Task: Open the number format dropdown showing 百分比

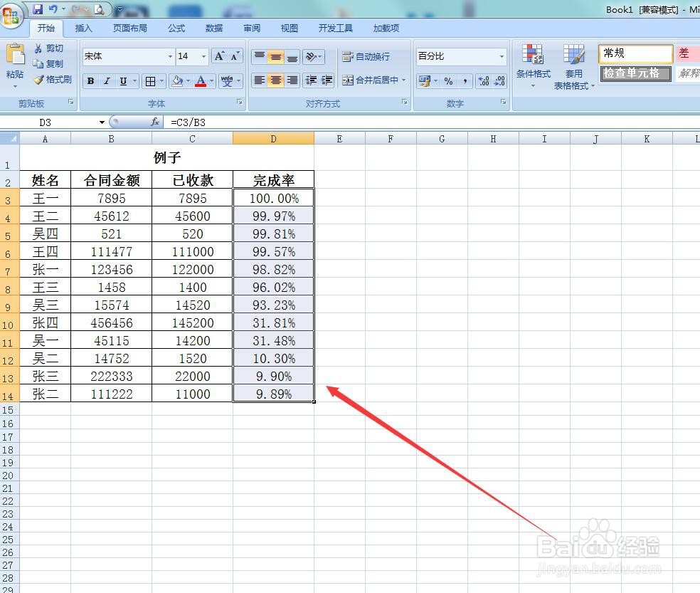Action: 502,56
